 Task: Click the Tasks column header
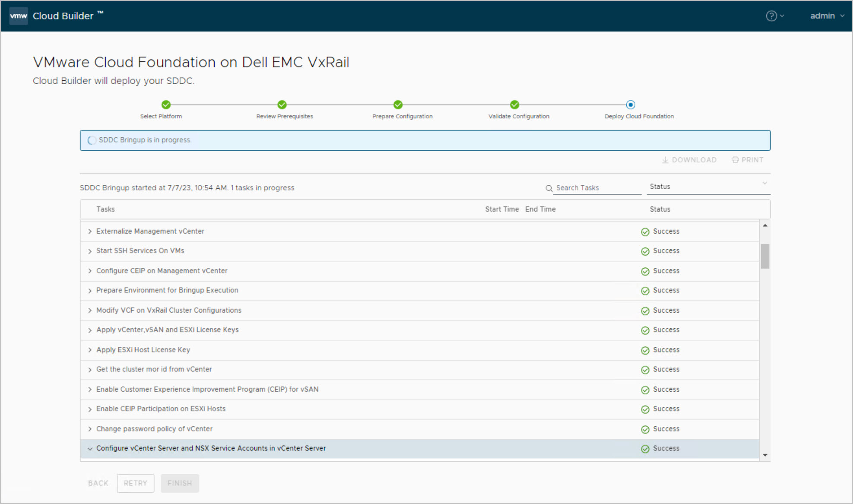click(105, 209)
